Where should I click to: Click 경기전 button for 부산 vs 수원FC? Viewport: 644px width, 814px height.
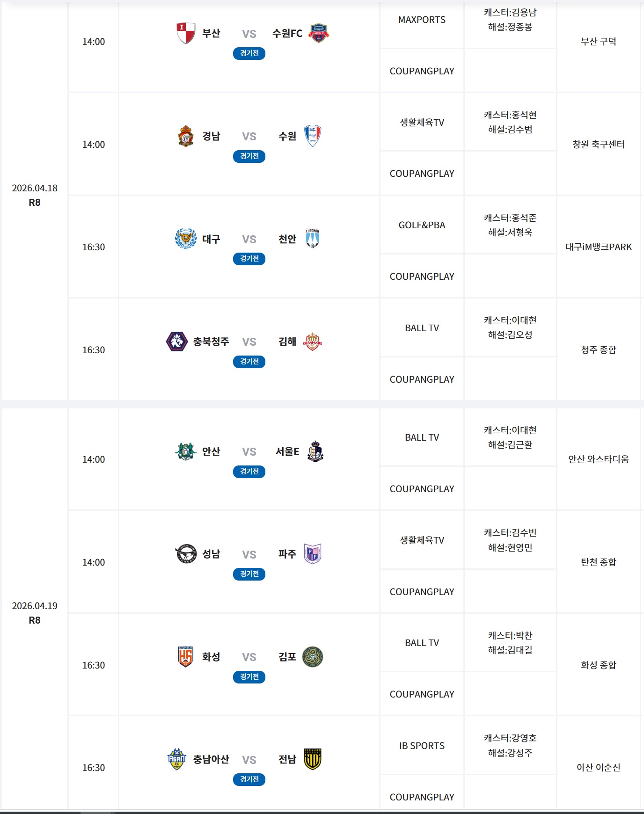249,53
